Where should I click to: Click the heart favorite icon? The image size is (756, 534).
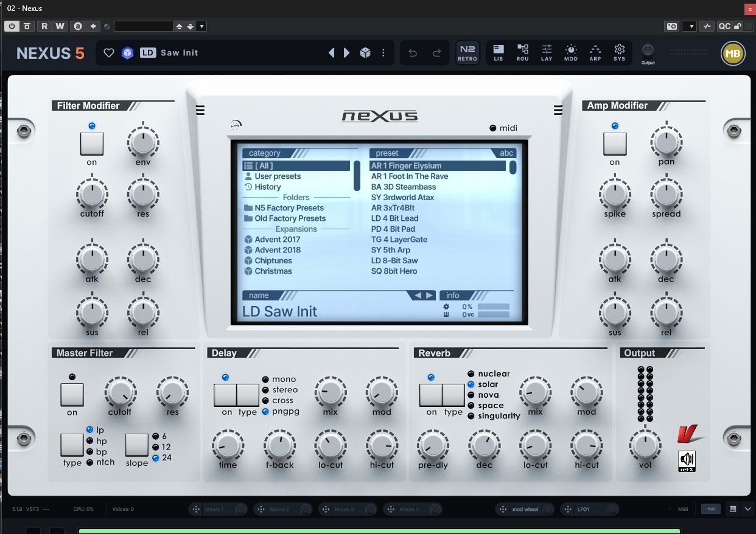point(109,53)
